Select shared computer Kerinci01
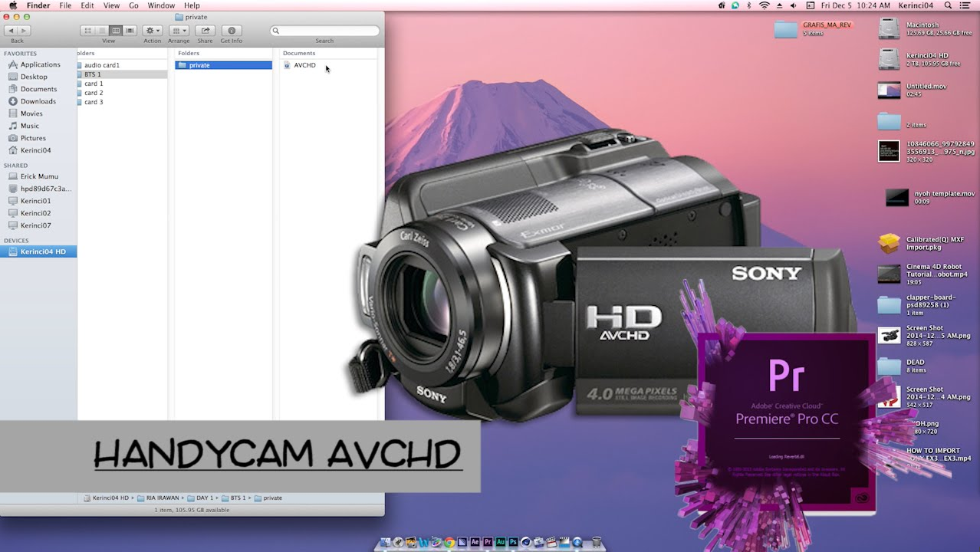This screenshot has width=980, height=552. [35, 201]
